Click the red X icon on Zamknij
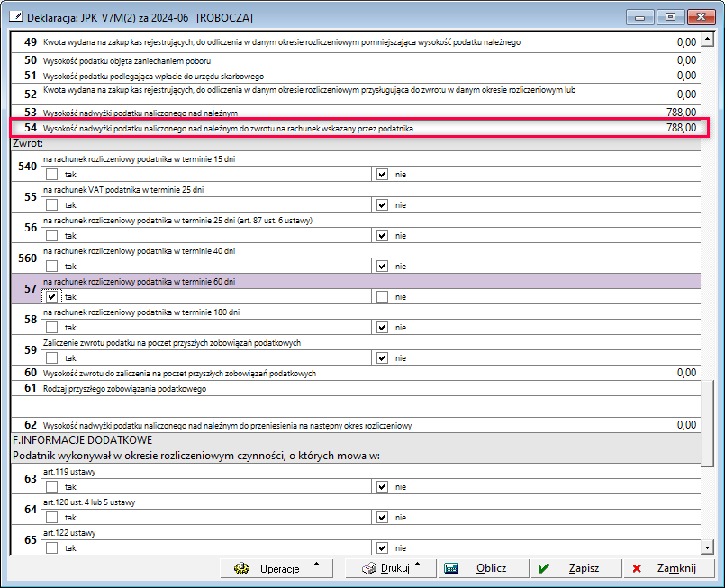Screen dimensions: 725x588 (x=637, y=568)
